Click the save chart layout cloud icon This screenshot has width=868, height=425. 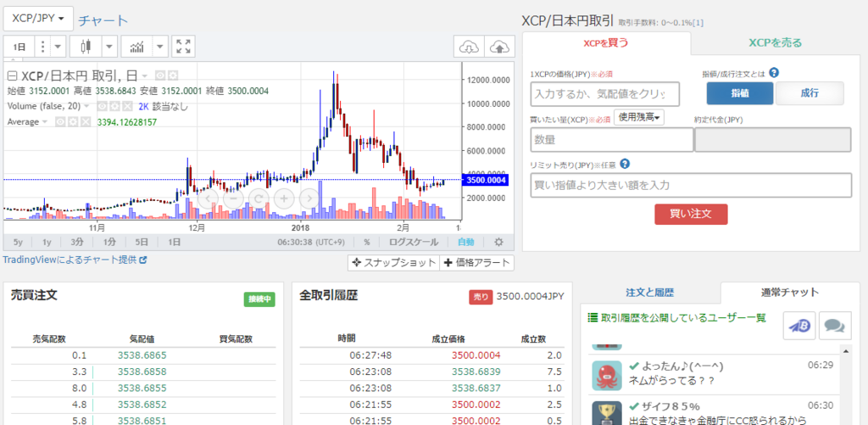click(x=500, y=47)
